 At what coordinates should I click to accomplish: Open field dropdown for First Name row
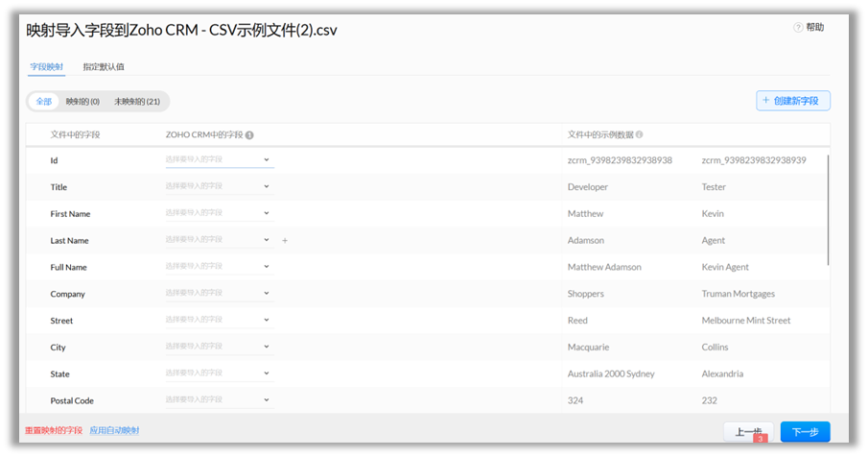[x=220, y=213]
